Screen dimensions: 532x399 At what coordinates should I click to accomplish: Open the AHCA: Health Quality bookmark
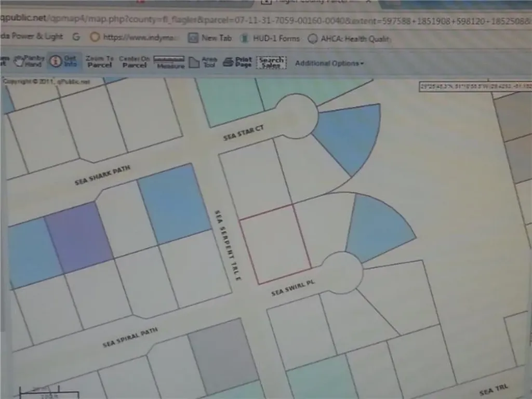(x=350, y=38)
